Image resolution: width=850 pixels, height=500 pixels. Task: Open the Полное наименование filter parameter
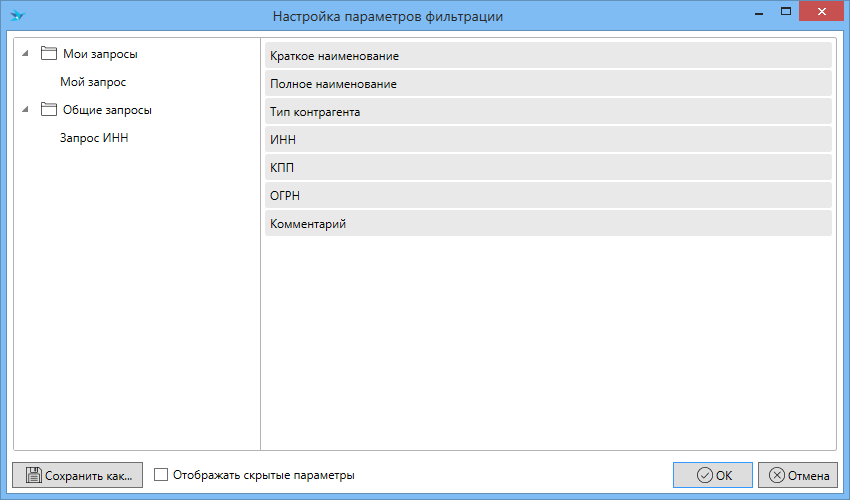(x=548, y=84)
